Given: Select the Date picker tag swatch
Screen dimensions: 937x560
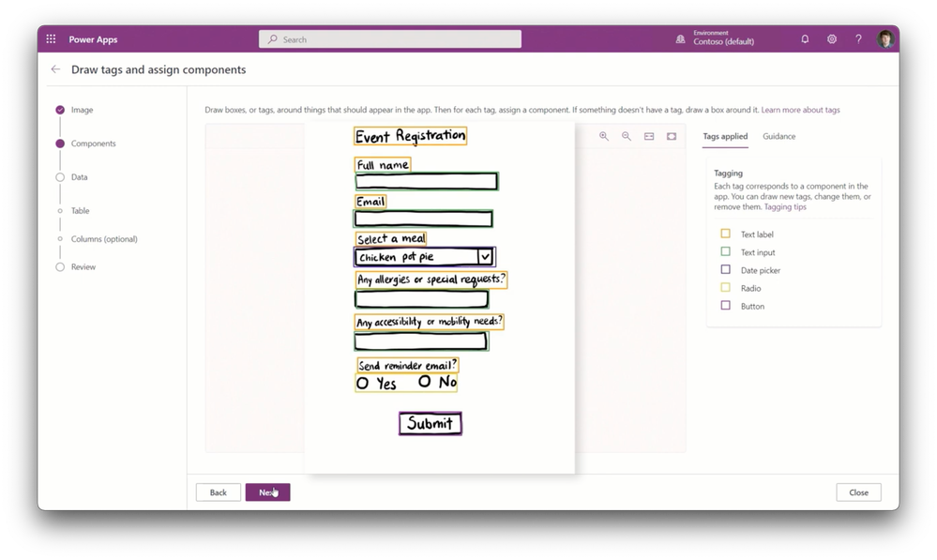Looking at the screenshot, I should coord(725,269).
